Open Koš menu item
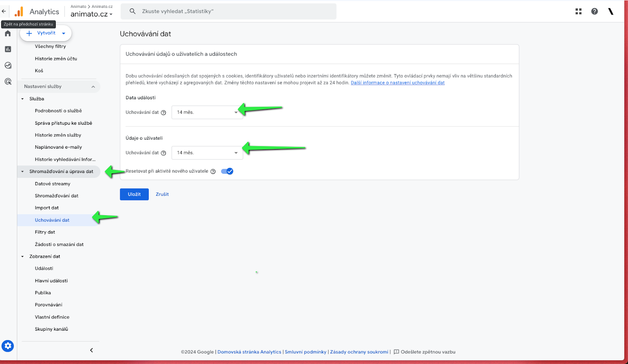This screenshot has height=364, width=628. (x=39, y=71)
